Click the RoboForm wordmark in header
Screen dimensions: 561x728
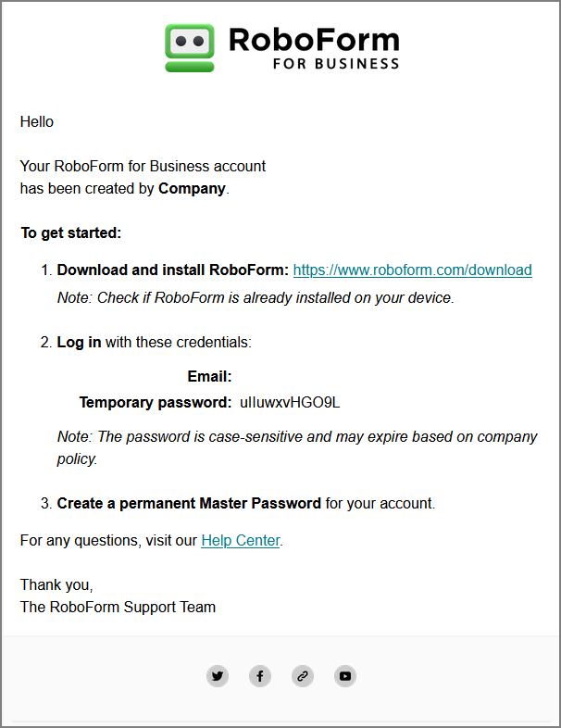click(313, 40)
